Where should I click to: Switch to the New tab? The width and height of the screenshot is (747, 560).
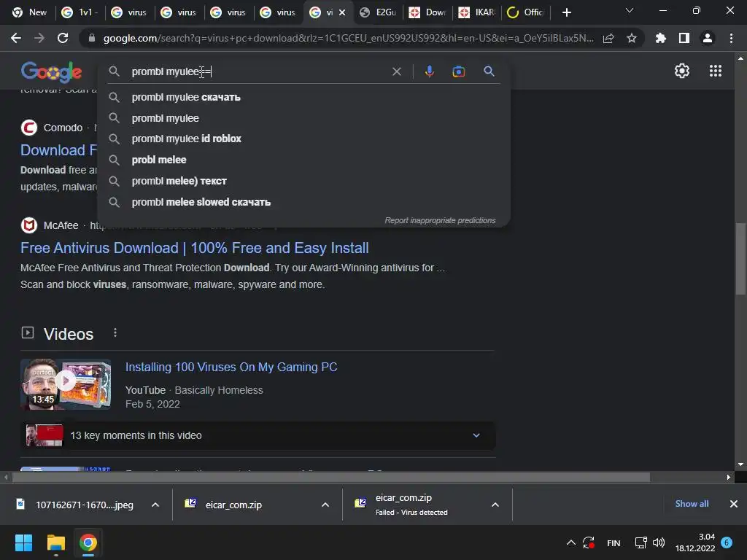click(x=29, y=12)
